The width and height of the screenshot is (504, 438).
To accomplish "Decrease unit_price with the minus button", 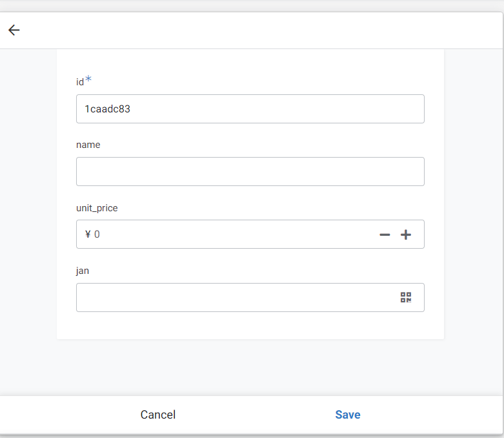I will click(385, 235).
